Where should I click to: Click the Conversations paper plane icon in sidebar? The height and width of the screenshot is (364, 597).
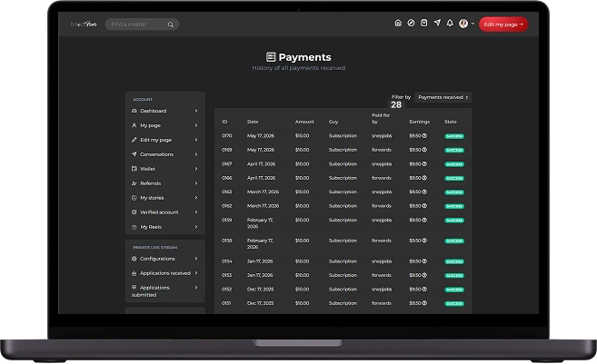click(134, 154)
